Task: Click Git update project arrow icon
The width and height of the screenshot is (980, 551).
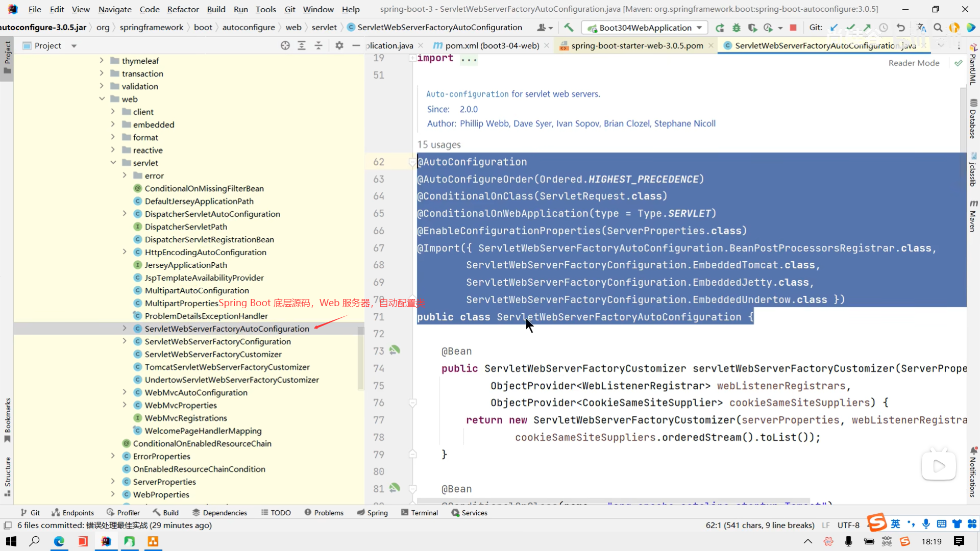Action: click(x=834, y=28)
